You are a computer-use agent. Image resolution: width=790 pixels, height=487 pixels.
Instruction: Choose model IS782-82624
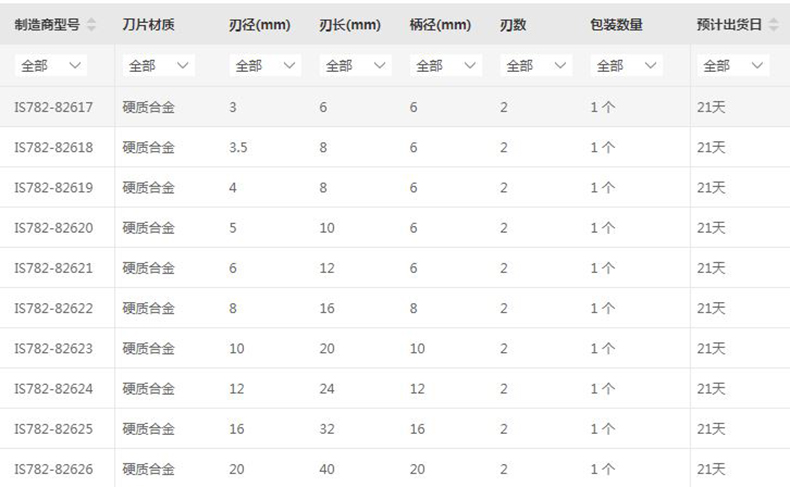pos(53,389)
